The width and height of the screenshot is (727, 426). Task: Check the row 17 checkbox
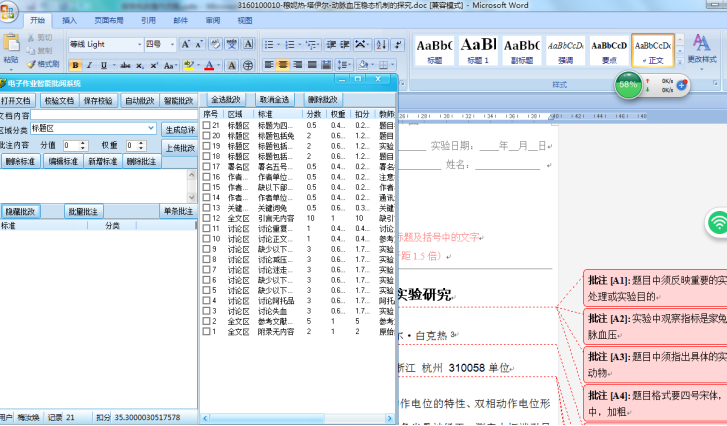207,166
